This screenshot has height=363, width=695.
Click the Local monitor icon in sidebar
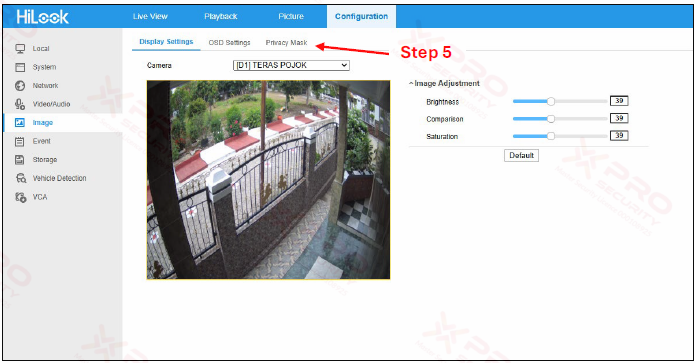tap(20, 48)
